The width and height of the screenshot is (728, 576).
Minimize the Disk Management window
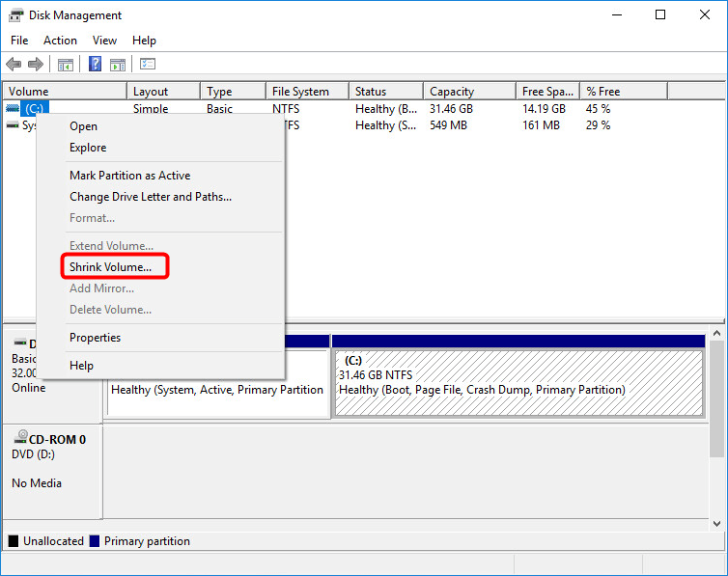point(617,14)
